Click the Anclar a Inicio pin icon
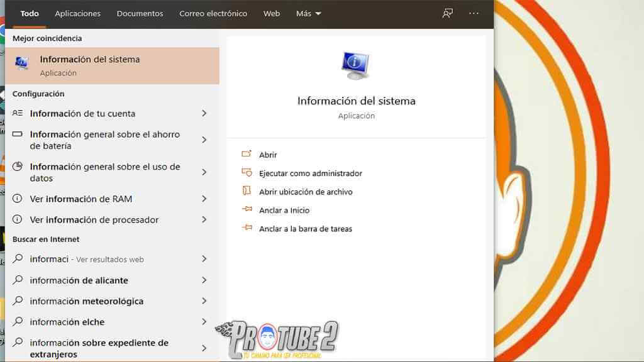 pos(247,210)
